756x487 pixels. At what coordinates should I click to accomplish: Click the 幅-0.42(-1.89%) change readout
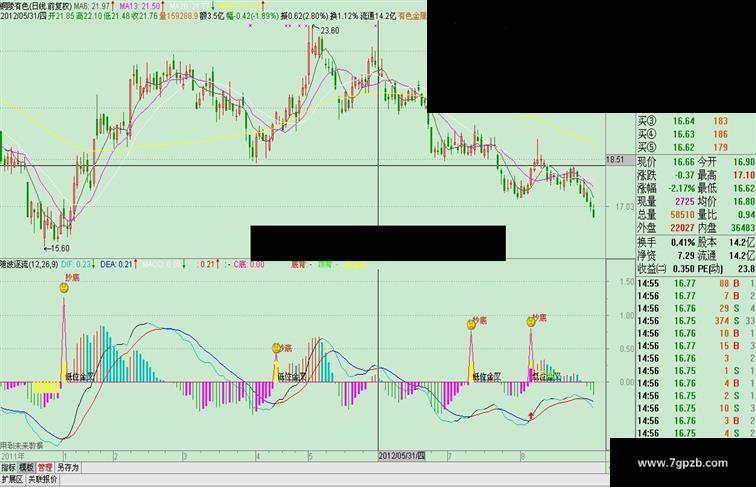[252, 16]
